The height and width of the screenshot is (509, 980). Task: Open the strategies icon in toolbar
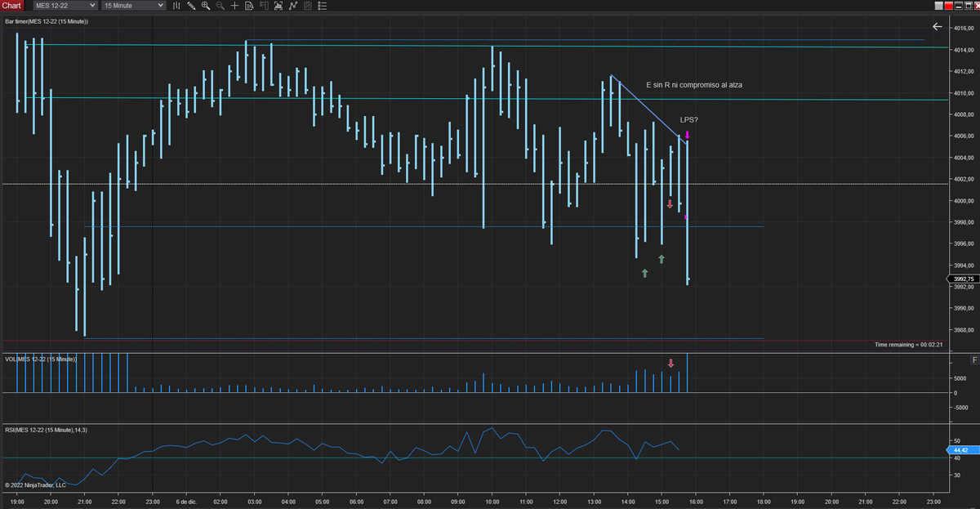coord(293,6)
